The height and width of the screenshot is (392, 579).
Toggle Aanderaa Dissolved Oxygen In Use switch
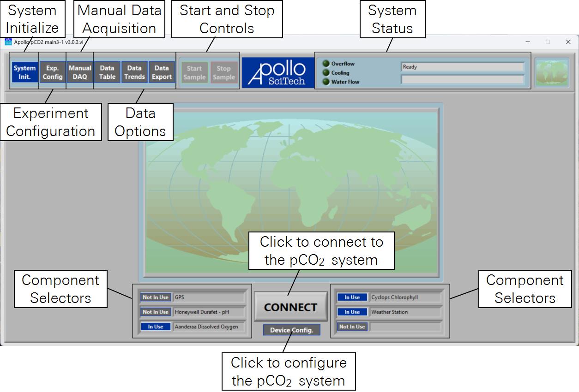[x=156, y=327]
